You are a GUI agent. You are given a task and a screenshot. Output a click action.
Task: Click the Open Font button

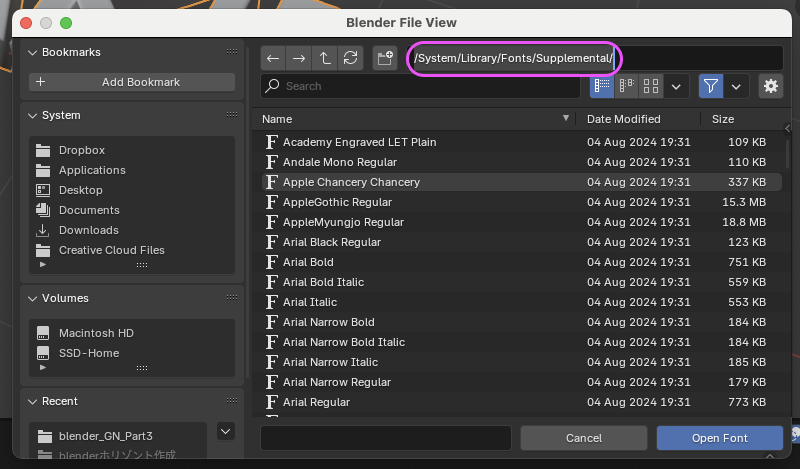(x=719, y=438)
